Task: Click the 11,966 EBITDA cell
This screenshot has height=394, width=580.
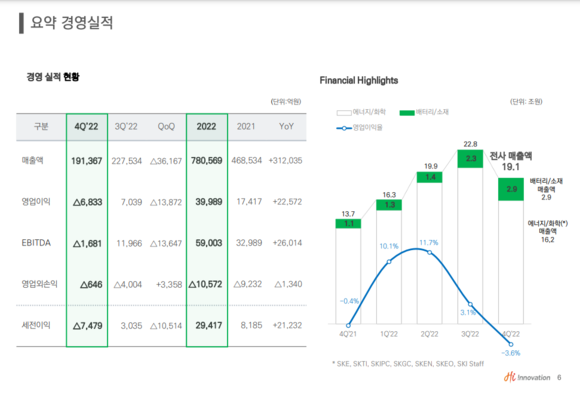Action: click(129, 243)
